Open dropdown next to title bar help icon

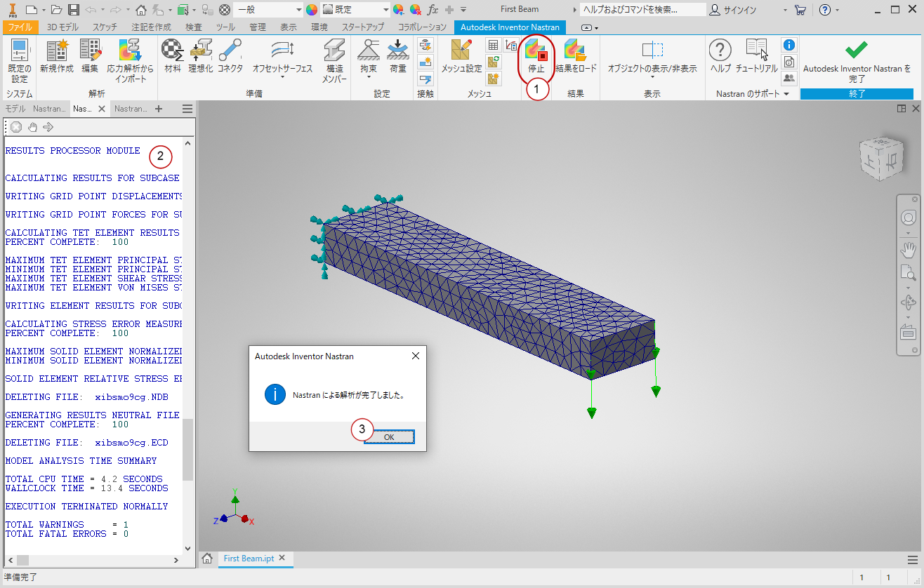click(x=837, y=10)
